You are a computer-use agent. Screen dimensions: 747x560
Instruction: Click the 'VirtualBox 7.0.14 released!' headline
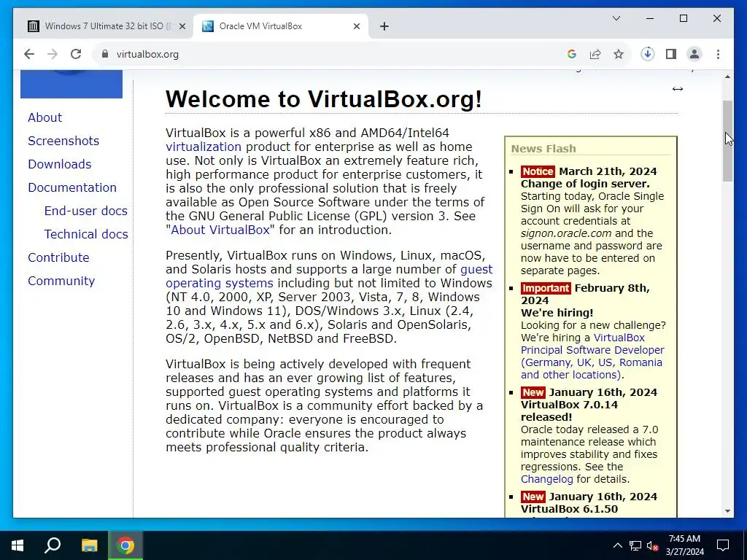[569, 411]
